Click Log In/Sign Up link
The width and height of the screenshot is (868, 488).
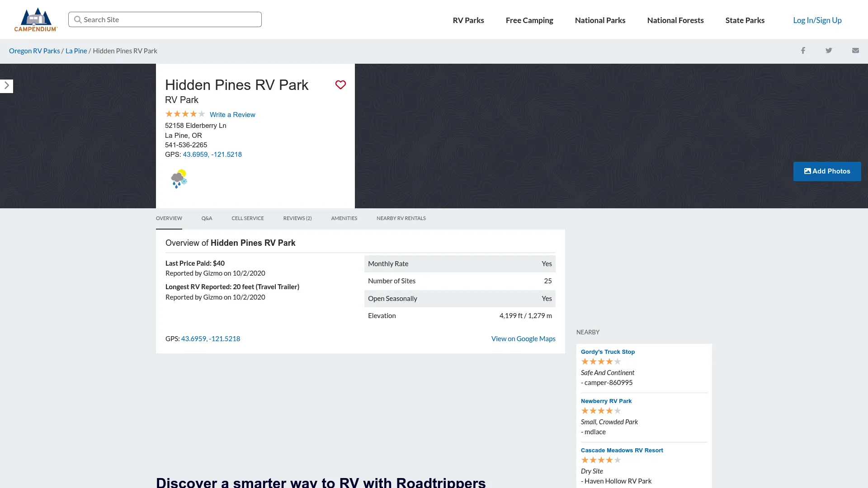(817, 20)
